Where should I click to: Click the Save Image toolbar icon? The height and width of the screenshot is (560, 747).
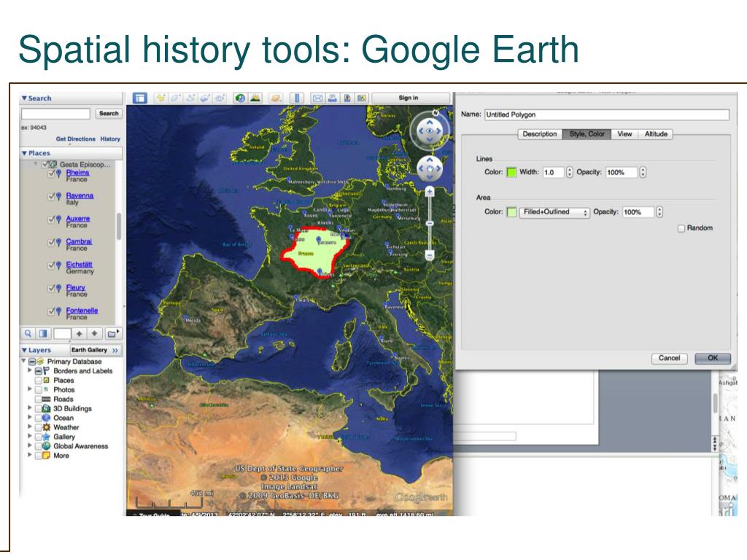point(347,98)
